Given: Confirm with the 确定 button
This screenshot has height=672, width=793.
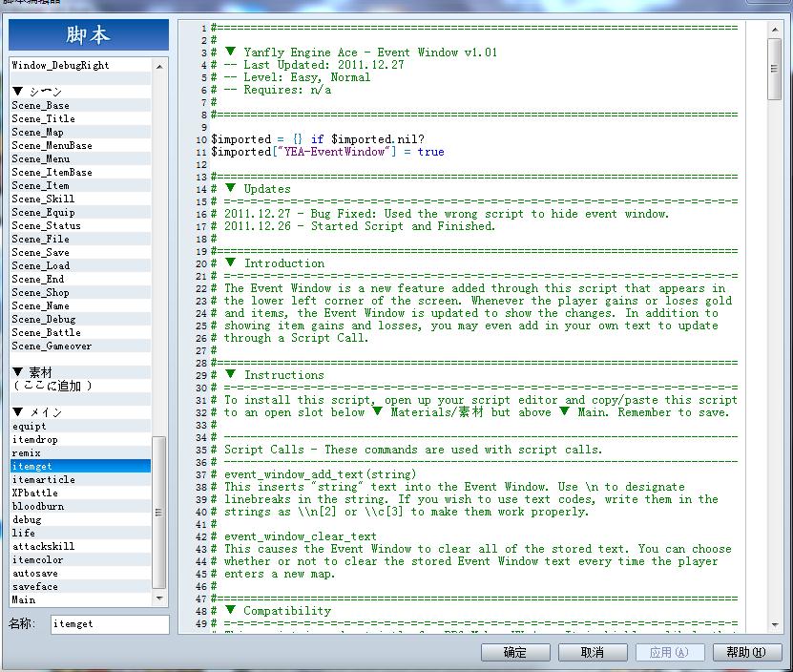Looking at the screenshot, I should [515, 652].
